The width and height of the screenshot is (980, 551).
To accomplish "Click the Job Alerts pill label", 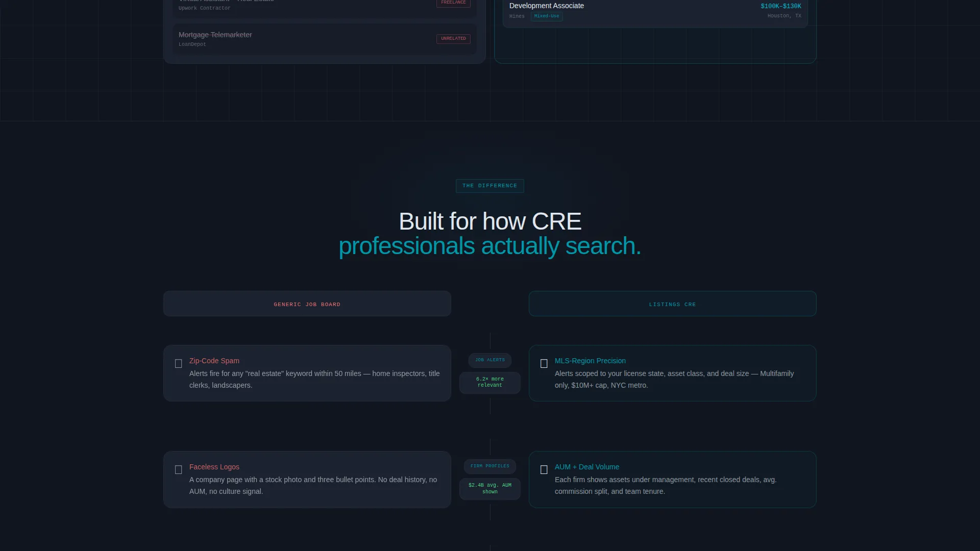I will point(490,360).
